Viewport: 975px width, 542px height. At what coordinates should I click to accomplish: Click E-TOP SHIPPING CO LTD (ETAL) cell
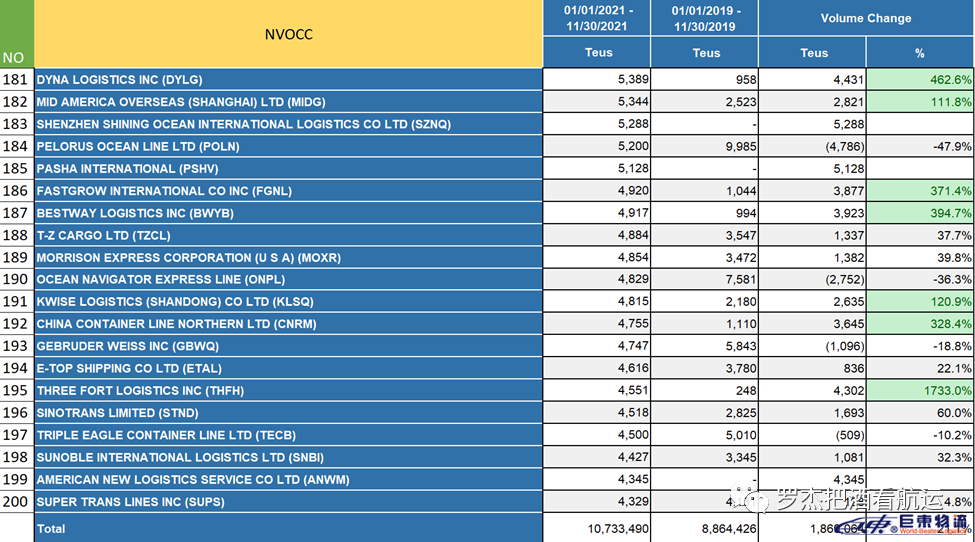coord(289,369)
